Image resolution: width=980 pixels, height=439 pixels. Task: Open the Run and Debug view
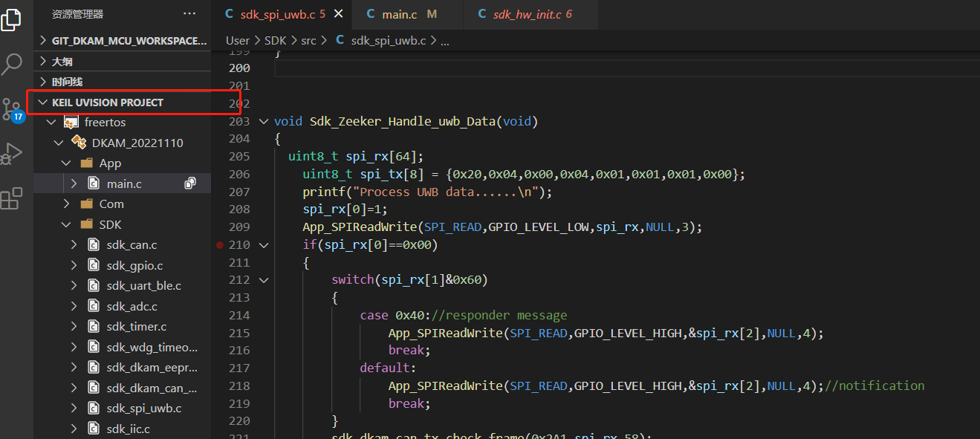(x=12, y=154)
